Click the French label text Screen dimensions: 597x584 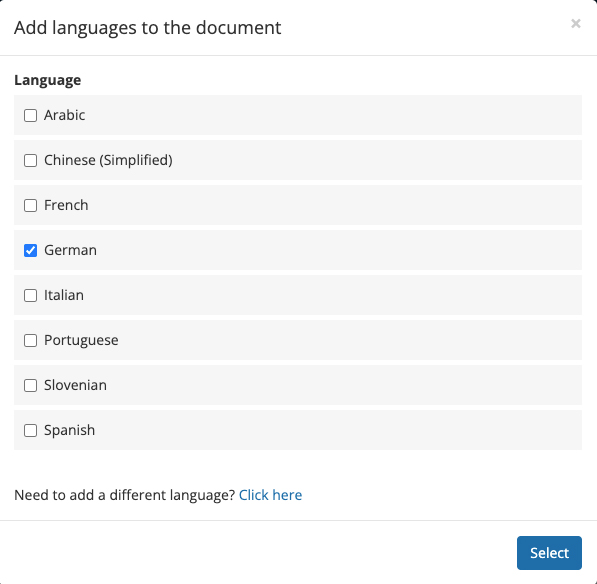click(x=66, y=205)
